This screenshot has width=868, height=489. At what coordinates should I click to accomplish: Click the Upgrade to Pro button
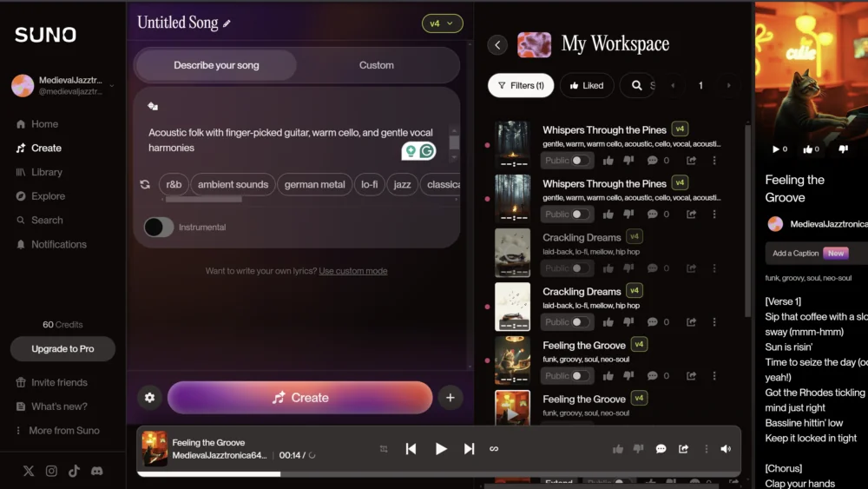pyautogui.click(x=62, y=349)
